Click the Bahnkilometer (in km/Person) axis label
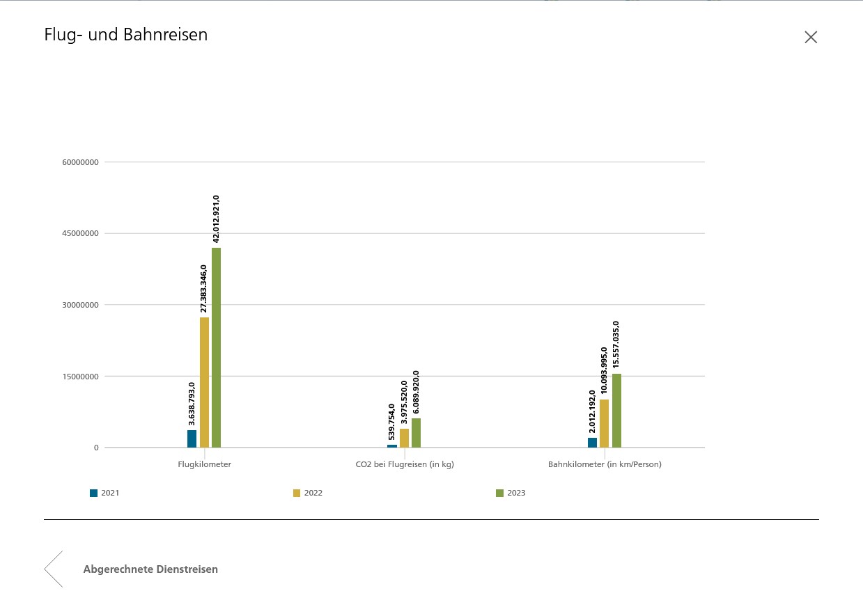863x616 pixels. [605, 464]
